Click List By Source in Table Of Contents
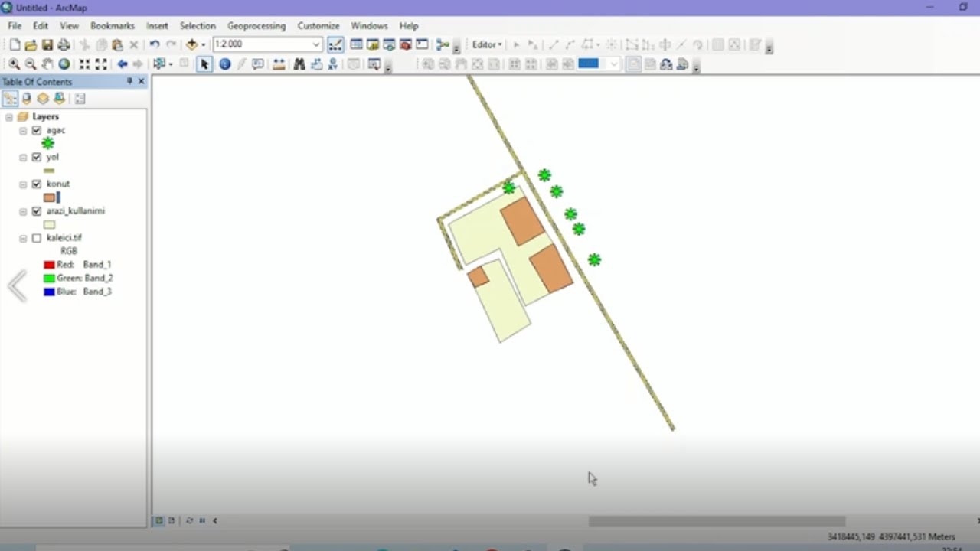 27,99
